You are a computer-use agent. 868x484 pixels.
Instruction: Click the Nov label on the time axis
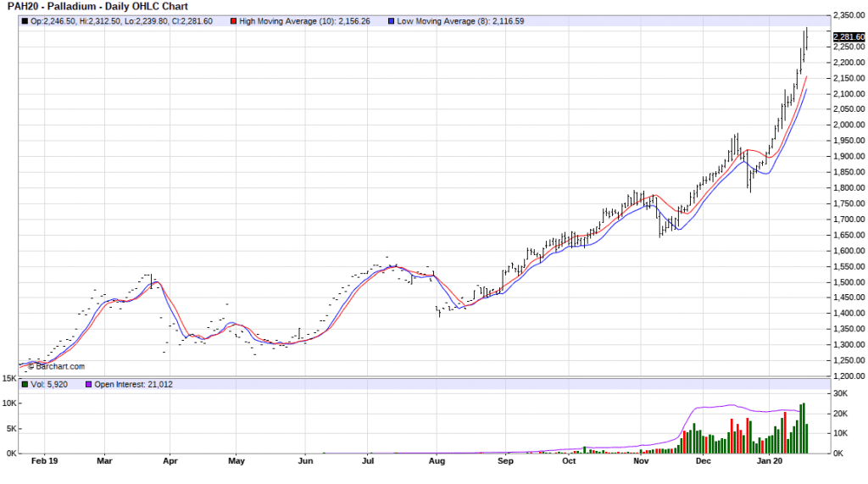(641, 463)
